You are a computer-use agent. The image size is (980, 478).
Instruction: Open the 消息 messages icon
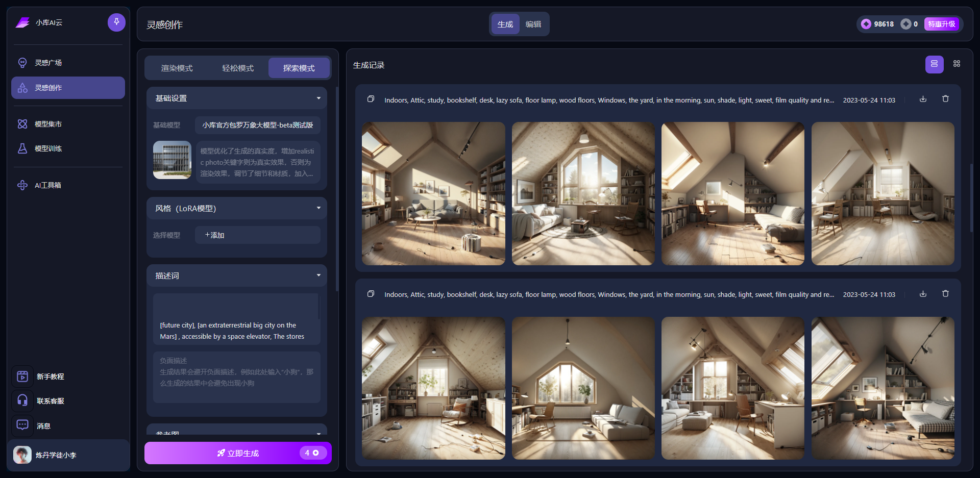pyautogui.click(x=22, y=425)
